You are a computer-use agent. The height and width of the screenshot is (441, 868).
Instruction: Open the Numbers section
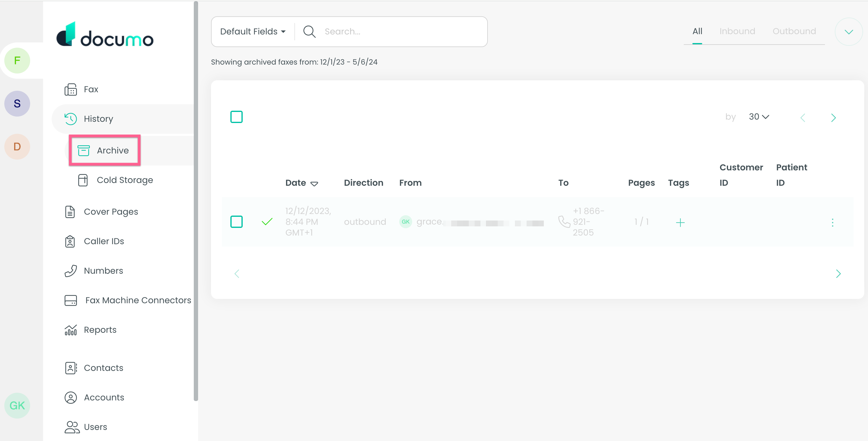tap(103, 271)
